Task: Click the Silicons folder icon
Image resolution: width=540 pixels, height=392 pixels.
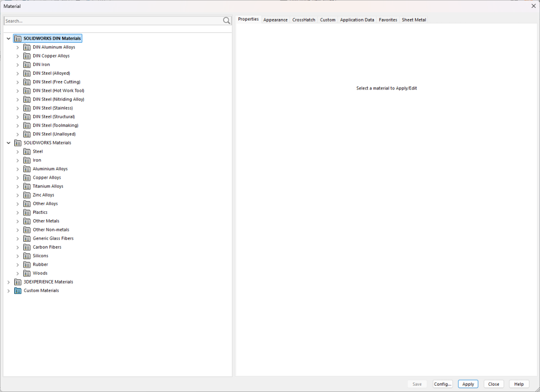Action: pos(27,256)
